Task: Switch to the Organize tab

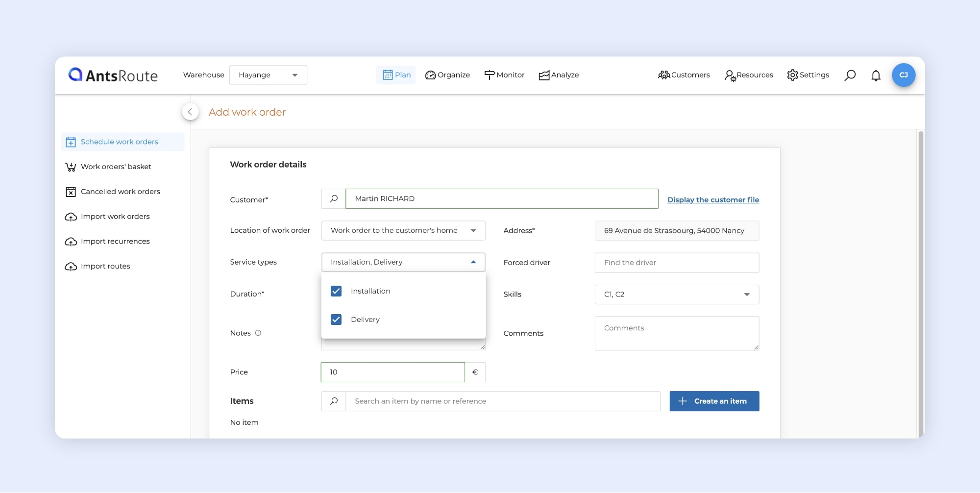Action: (x=447, y=75)
